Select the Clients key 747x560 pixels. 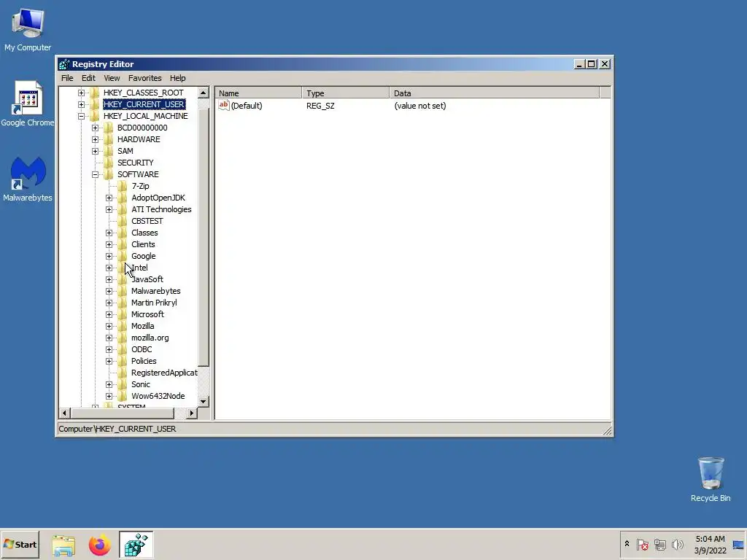143,244
